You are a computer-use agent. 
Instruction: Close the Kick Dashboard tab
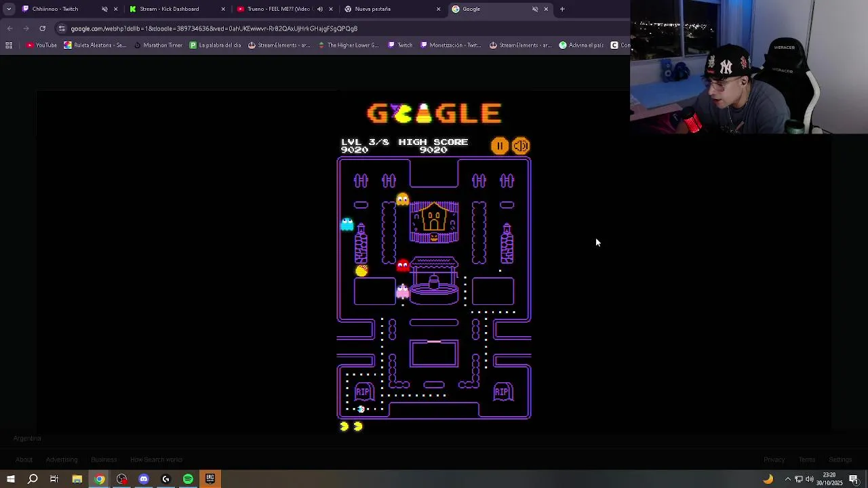point(223,9)
